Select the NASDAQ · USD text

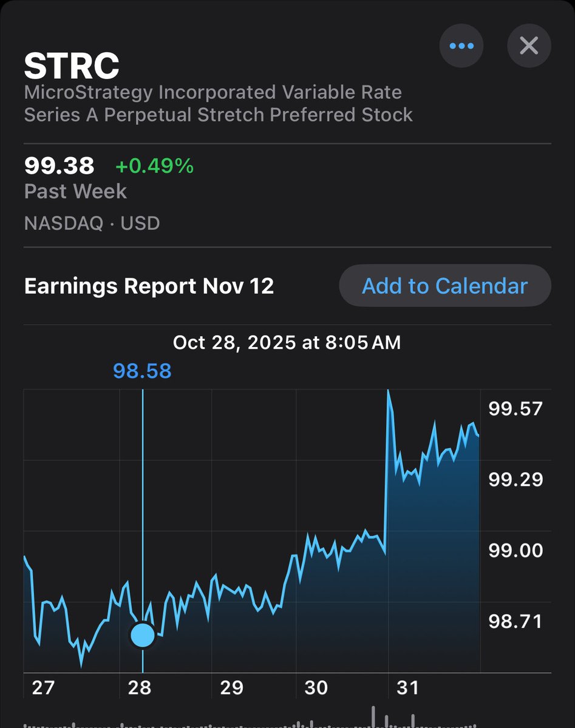[92, 223]
